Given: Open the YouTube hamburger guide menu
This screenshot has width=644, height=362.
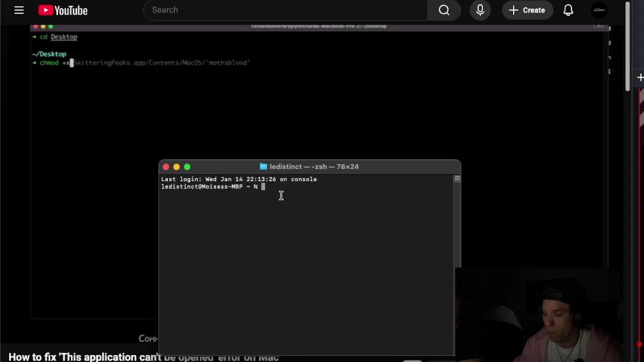Looking at the screenshot, I should (x=19, y=10).
